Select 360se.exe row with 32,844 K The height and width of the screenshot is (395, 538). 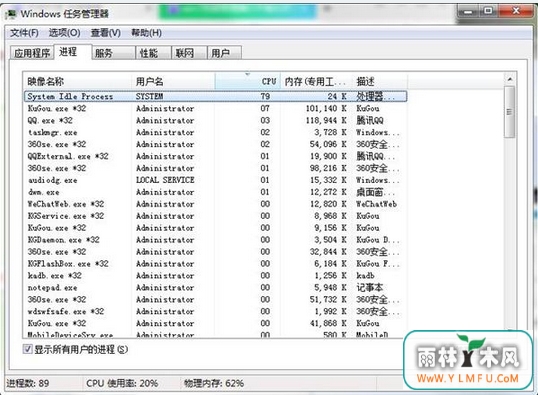[x=215, y=252]
